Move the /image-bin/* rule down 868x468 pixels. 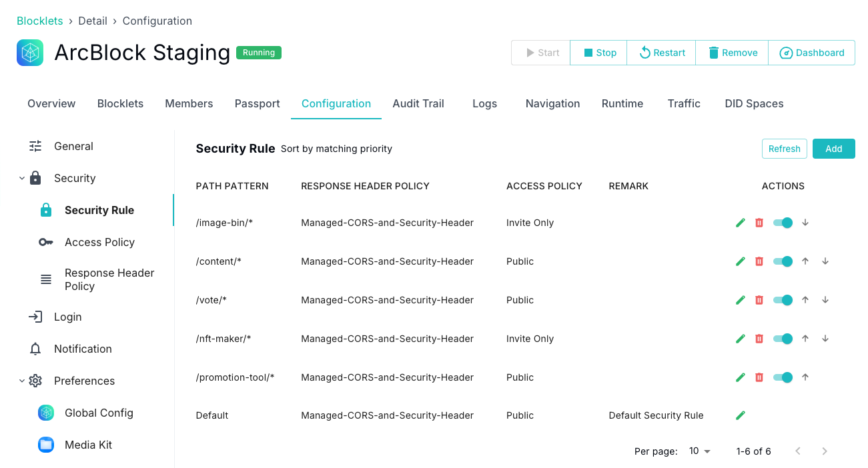point(805,223)
